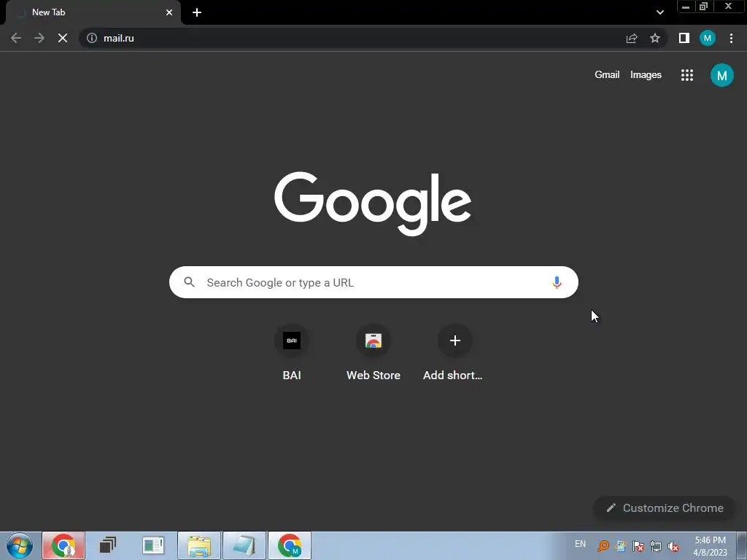Image resolution: width=747 pixels, height=560 pixels.
Task: Click the network tray icon
Action: click(656, 546)
